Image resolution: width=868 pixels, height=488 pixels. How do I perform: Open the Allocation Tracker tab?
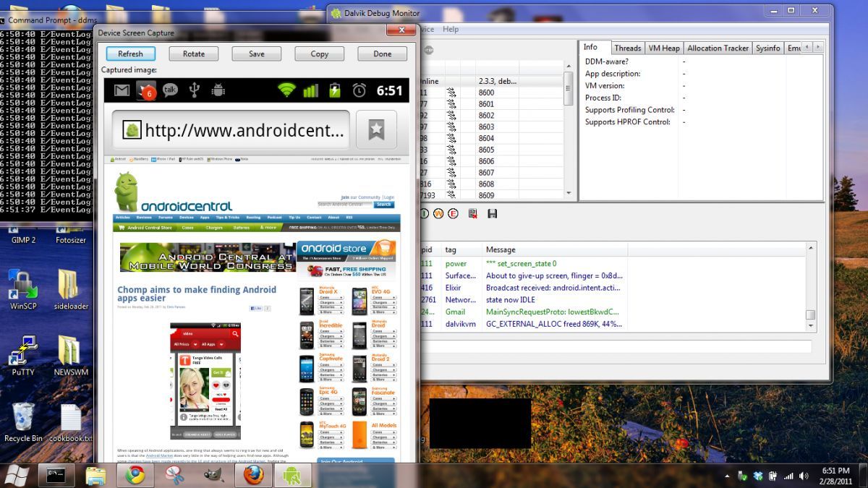point(718,48)
